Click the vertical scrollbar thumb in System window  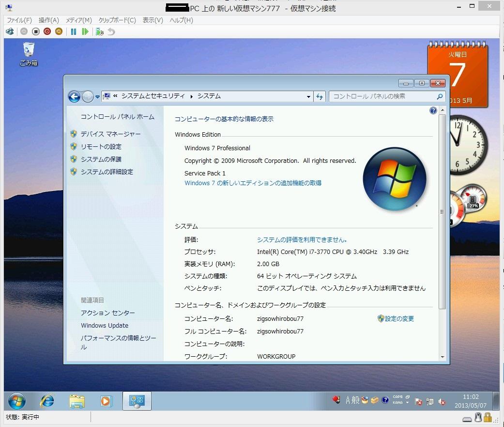point(443,211)
